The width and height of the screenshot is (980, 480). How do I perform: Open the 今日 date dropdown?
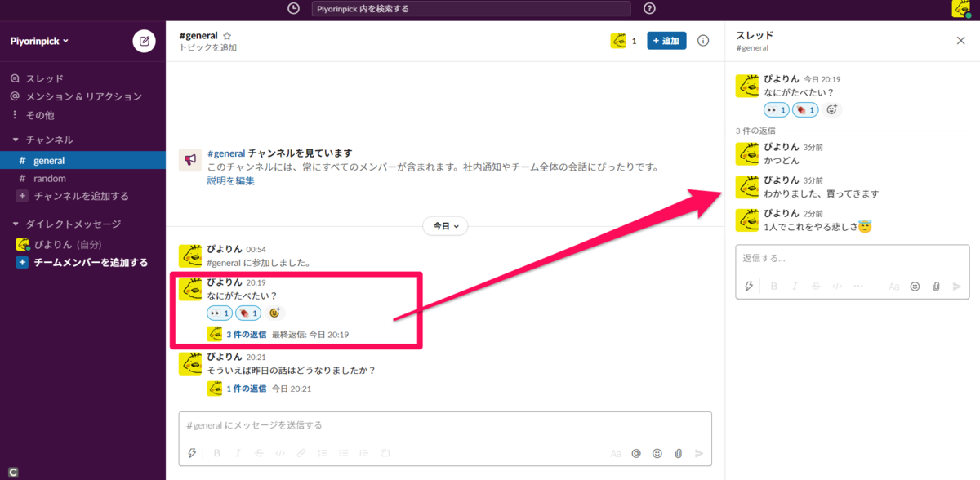point(444,226)
